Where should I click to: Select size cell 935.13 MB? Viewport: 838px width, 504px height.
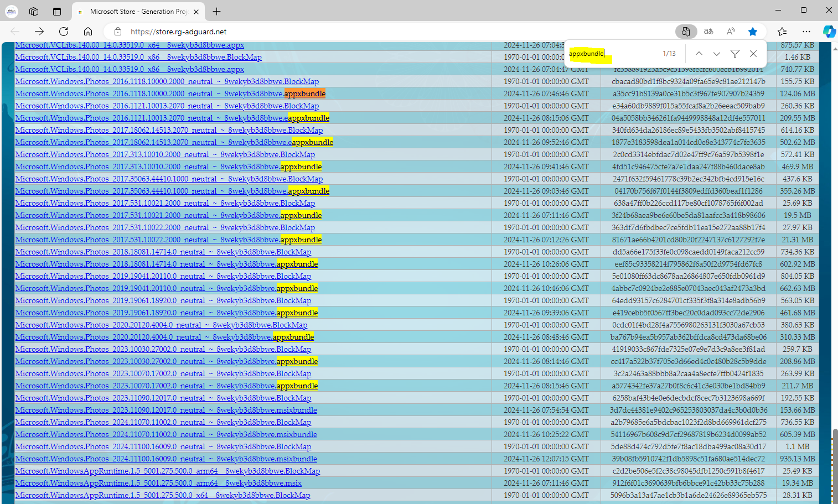798,459
